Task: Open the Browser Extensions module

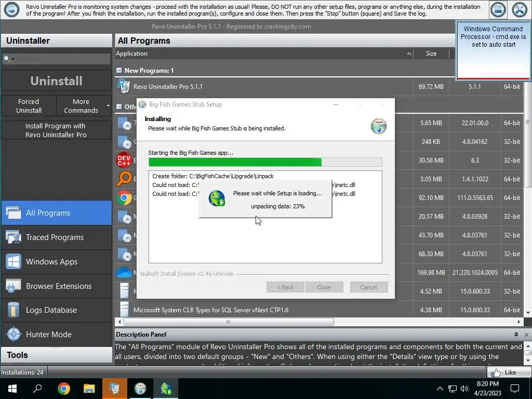Action: [56, 286]
